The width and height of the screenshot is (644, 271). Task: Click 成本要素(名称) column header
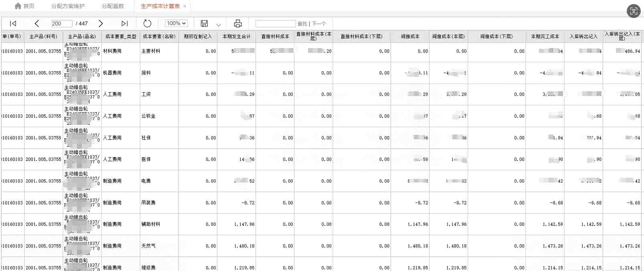tap(159, 36)
